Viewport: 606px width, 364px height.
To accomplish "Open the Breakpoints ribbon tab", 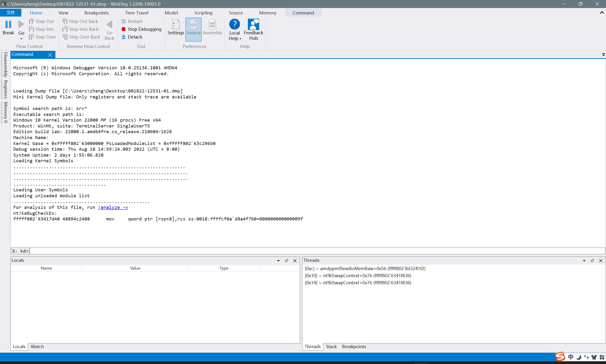I will pos(96,13).
